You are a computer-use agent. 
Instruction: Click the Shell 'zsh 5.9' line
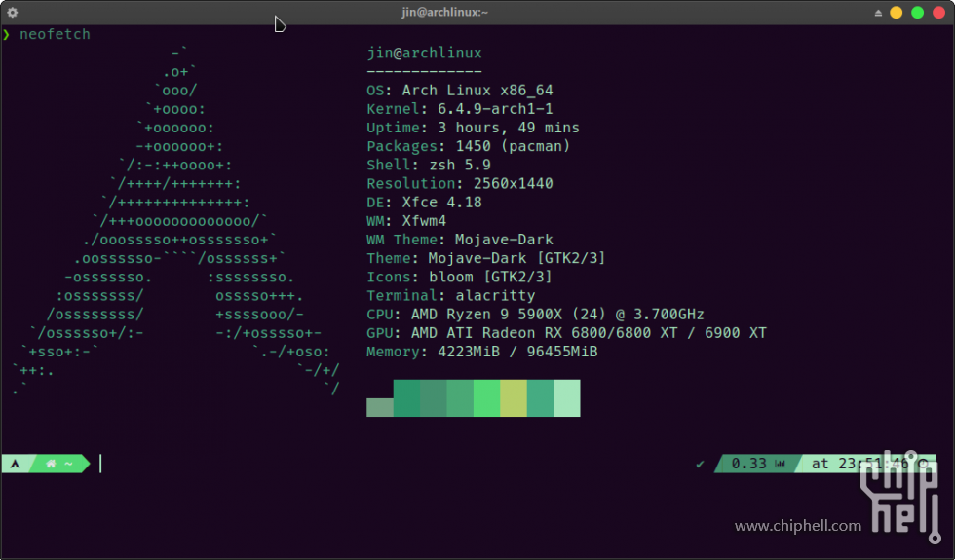pos(429,165)
